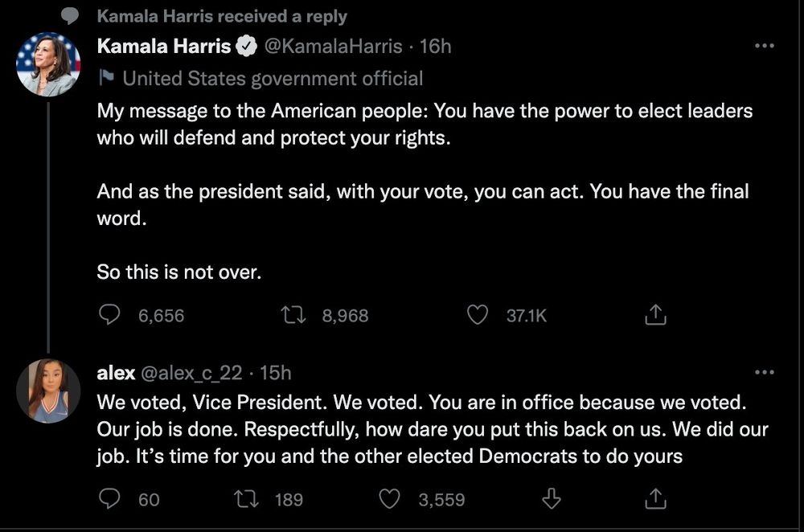The image size is (804, 532).
Task: Open more options on alex's reply
Action: [764, 372]
